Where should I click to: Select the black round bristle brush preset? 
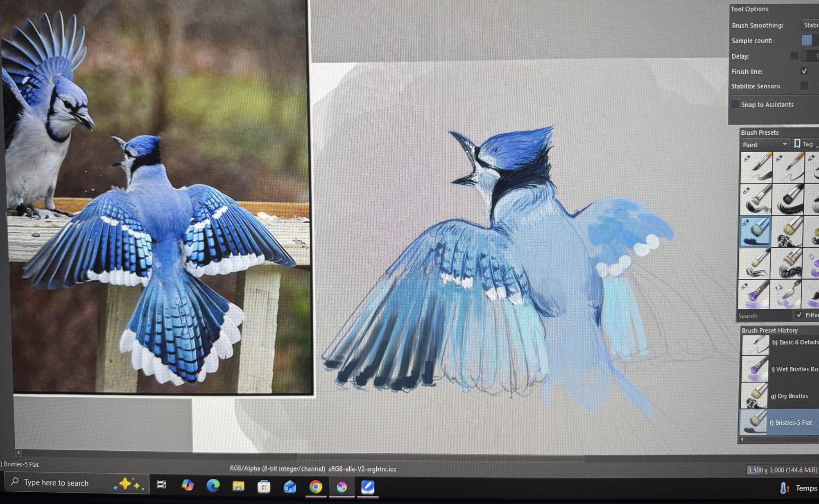pyautogui.click(x=788, y=200)
